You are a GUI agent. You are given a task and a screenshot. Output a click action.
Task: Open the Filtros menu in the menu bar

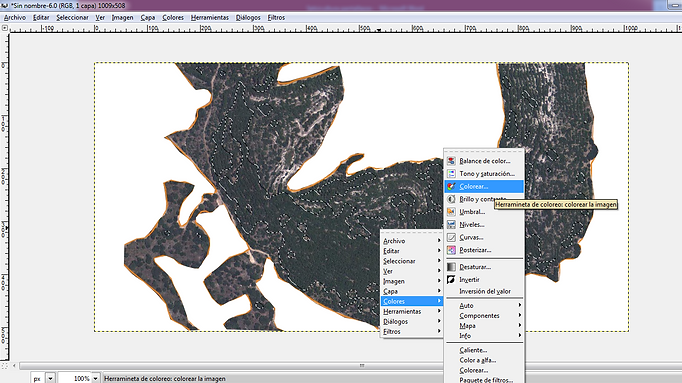click(276, 17)
